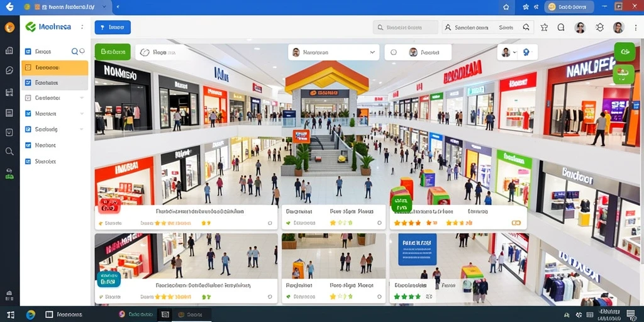The image size is (644, 322).
Task: Select the orange highlighted sidebar menu item
Action: point(55,67)
